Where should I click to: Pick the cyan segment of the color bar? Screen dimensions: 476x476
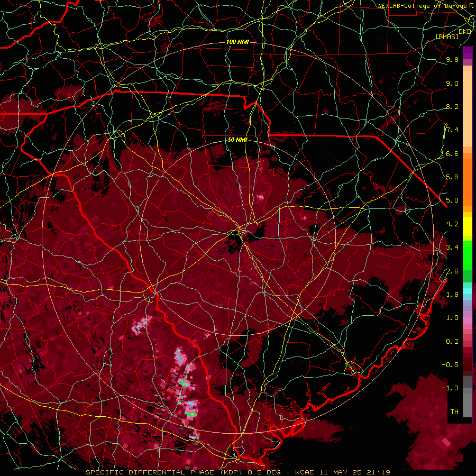467,290
